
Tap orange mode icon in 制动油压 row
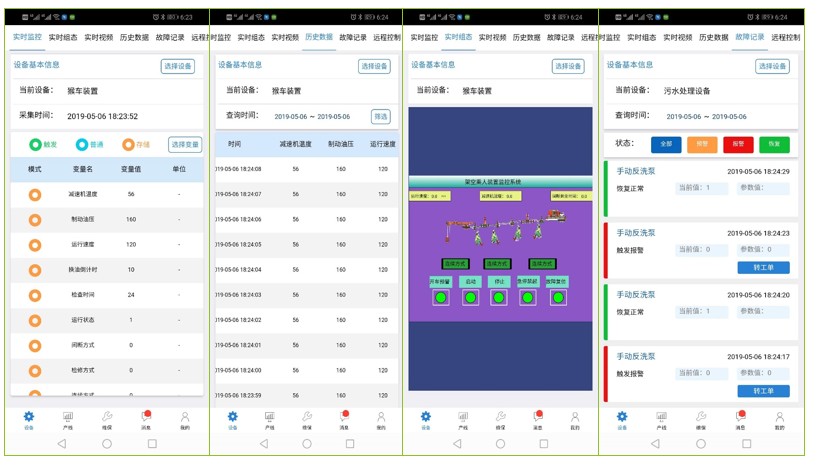tap(35, 220)
